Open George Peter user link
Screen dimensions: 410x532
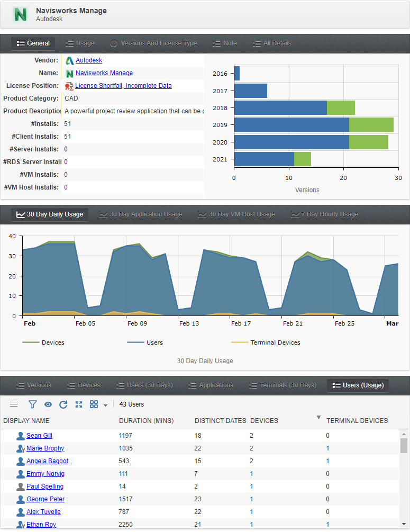(45, 499)
